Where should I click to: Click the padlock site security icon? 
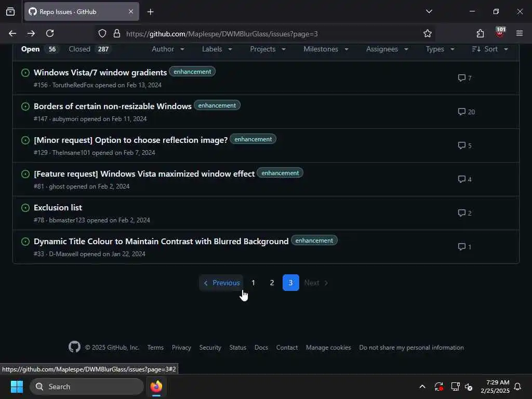tap(117, 33)
